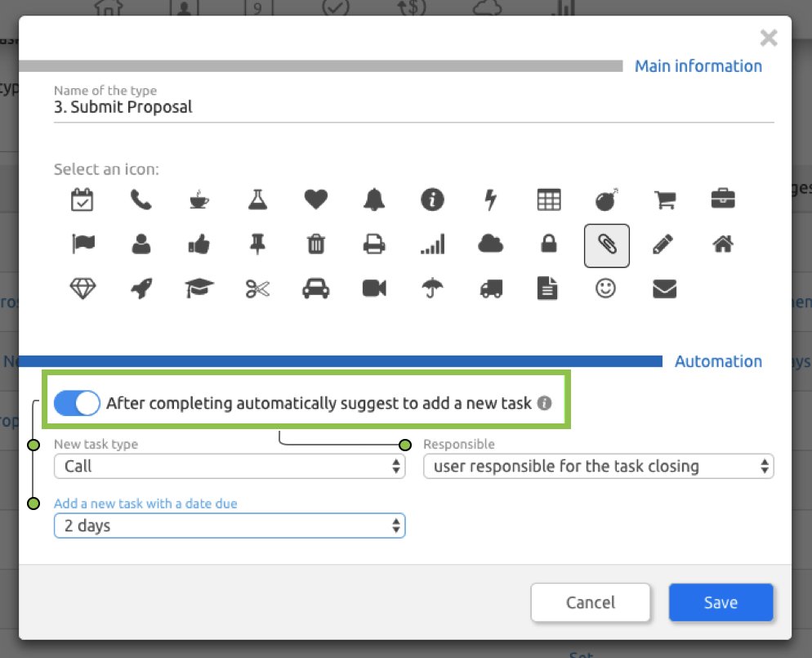Viewport: 812px width, 658px height.
Task: Edit the Name of the type field
Action: tap(414, 107)
